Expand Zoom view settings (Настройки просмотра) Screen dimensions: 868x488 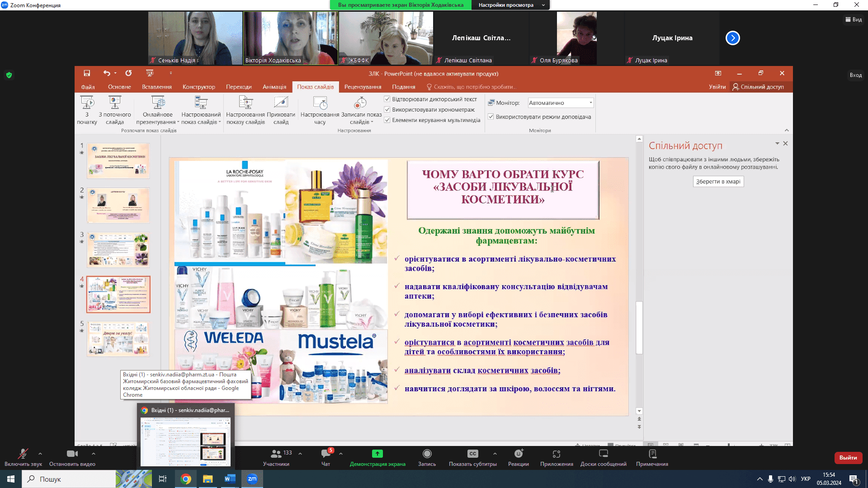click(510, 5)
